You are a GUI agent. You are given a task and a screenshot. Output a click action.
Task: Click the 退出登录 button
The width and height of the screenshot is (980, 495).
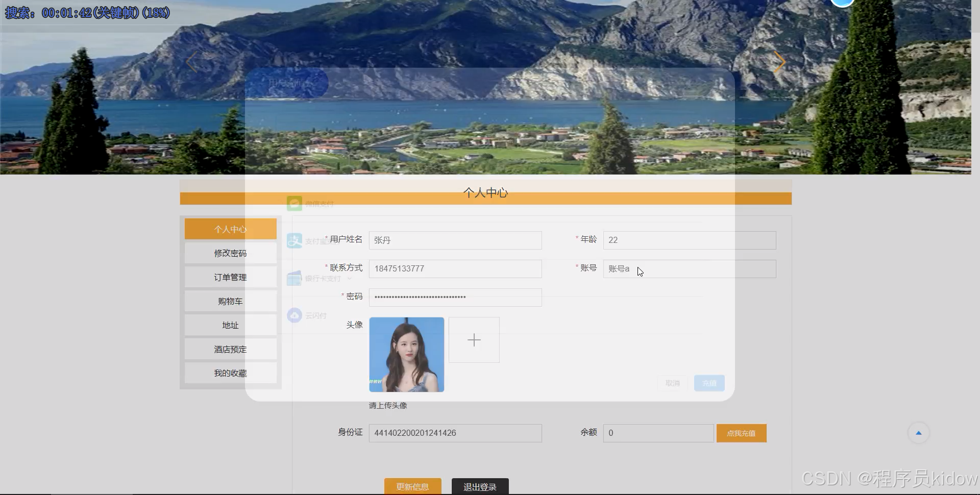480,487
